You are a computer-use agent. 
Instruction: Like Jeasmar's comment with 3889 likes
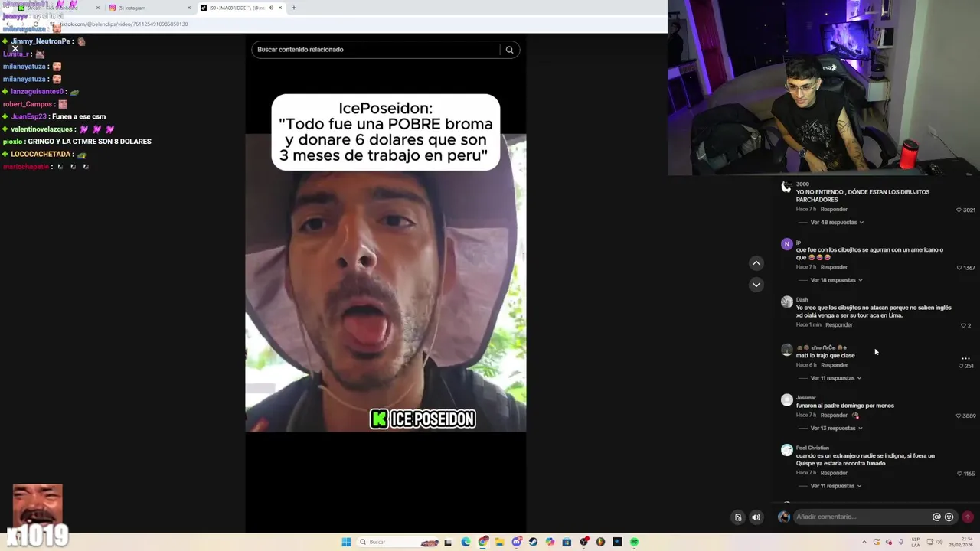pyautogui.click(x=959, y=416)
